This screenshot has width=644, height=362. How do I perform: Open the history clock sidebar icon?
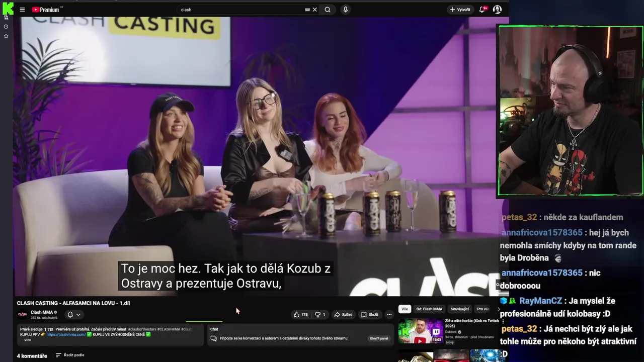pos(6,27)
